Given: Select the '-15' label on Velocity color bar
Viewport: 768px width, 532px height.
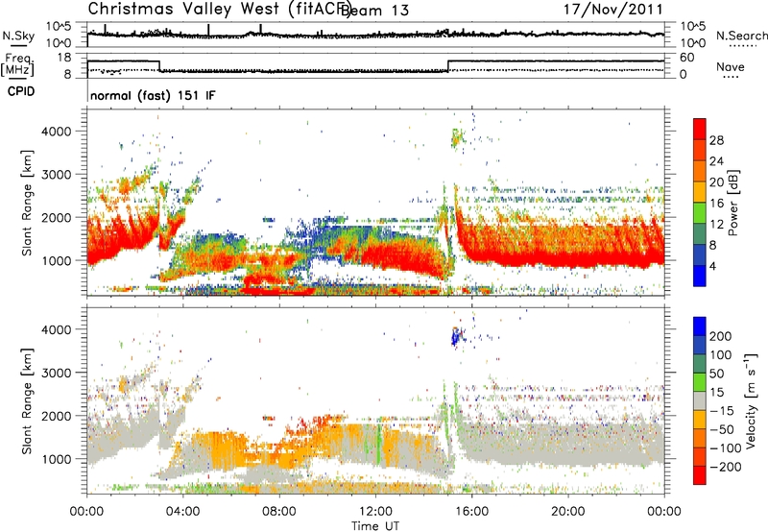Looking at the screenshot, I should [722, 410].
